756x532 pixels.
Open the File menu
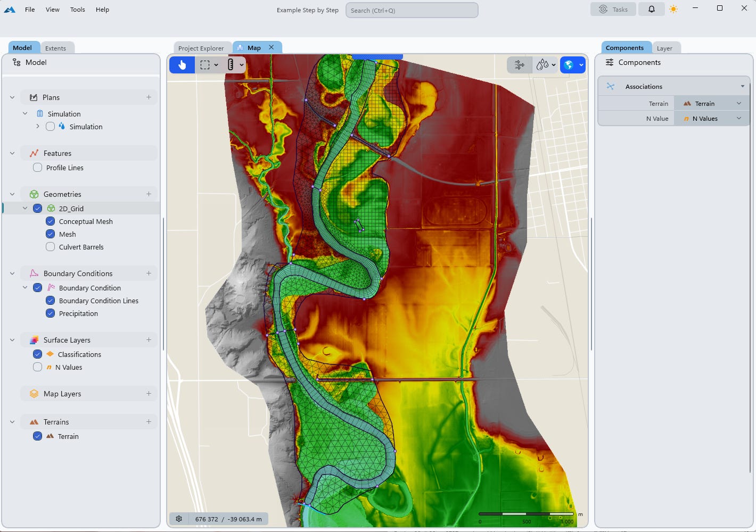(x=30, y=10)
